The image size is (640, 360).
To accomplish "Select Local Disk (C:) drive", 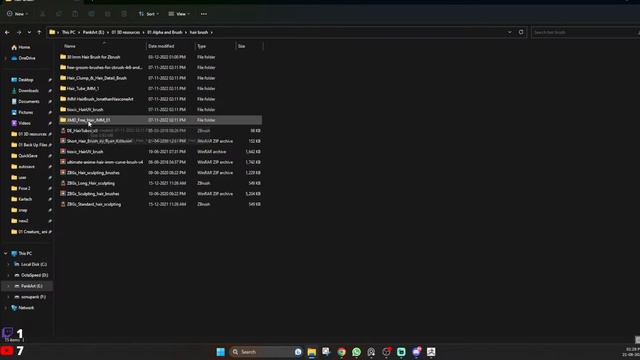I will (33, 264).
